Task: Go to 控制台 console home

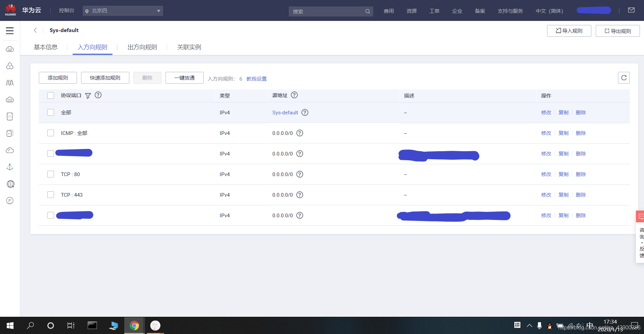Action: point(67,10)
